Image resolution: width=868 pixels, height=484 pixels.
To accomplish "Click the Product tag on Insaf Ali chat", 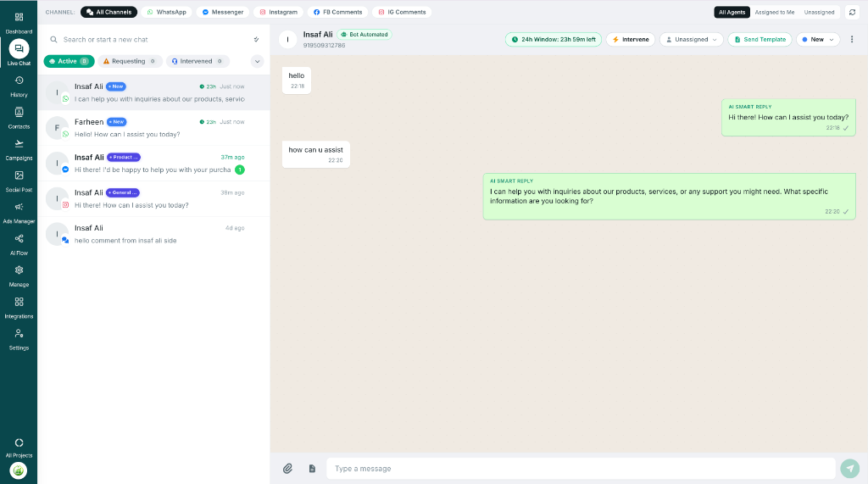I will pos(124,158).
